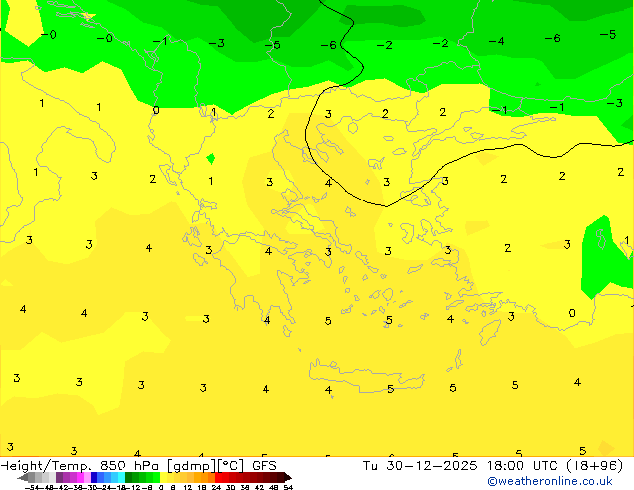The image size is (634, 490).
Task: Click the bright magenta legend swatch
Action: point(80,478)
